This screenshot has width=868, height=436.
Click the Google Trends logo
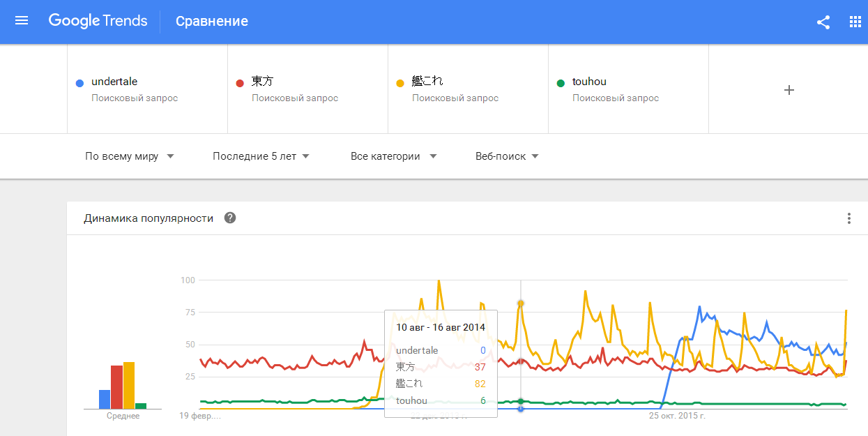(98, 21)
